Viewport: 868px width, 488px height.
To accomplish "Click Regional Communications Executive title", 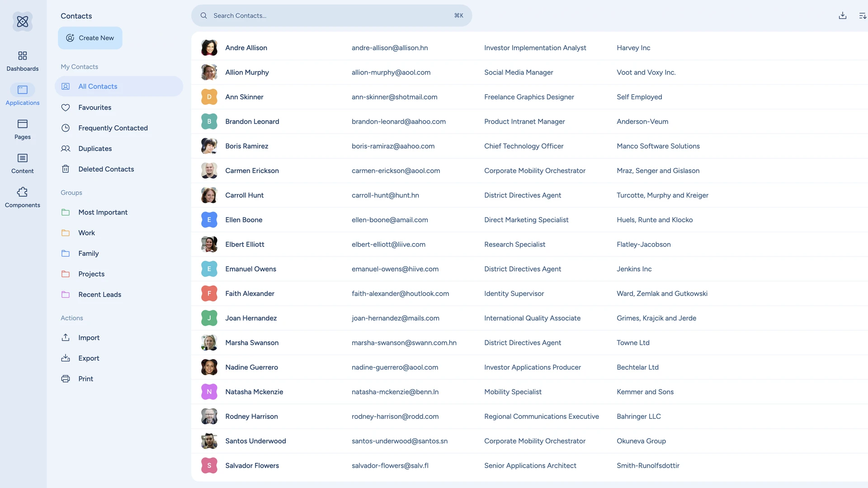I will point(542,417).
